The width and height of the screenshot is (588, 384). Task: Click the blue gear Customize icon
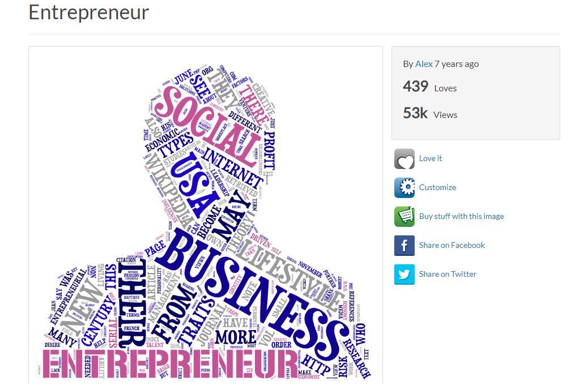(404, 188)
